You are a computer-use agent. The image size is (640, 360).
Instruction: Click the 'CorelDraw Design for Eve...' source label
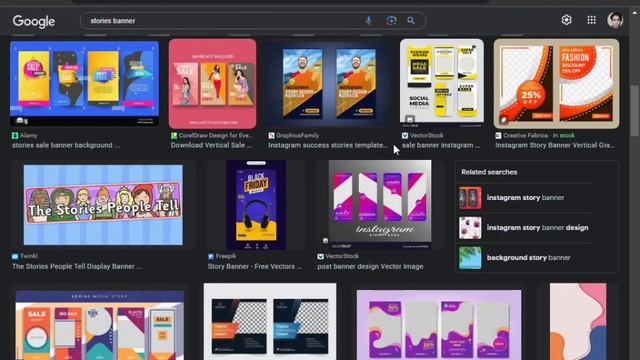tap(216, 135)
